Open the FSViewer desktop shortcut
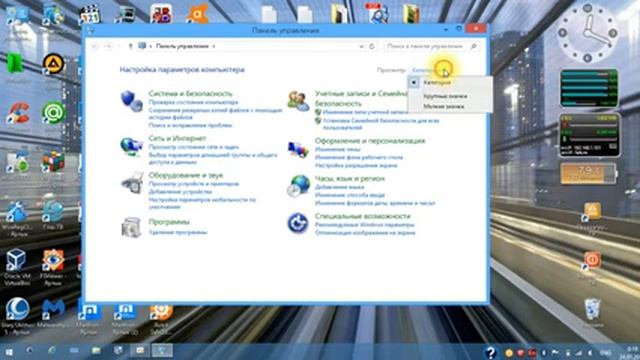640x360 pixels. point(53,267)
